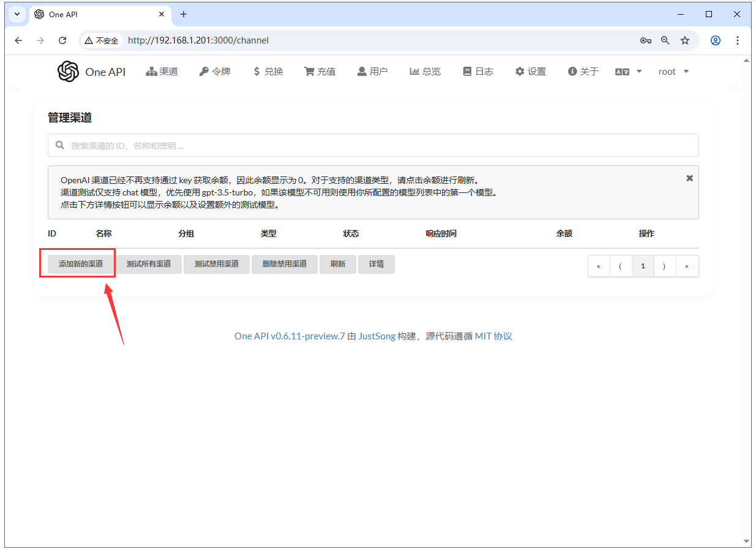Open users via the 用户 person icon
The width and height of the screenshot is (756, 552).
click(361, 71)
